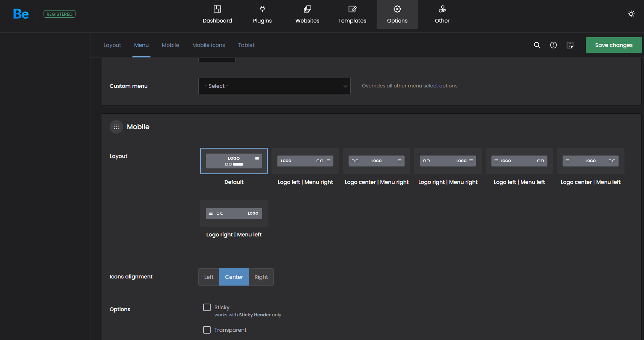This screenshot has width=644, height=340.
Task: Switch to the Layout tab
Action: pyautogui.click(x=112, y=45)
